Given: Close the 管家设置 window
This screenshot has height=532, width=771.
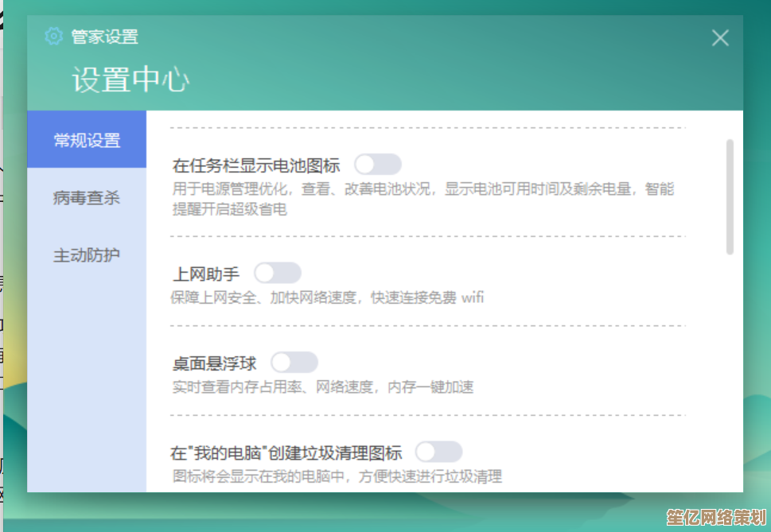Looking at the screenshot, I should [719, 37].
